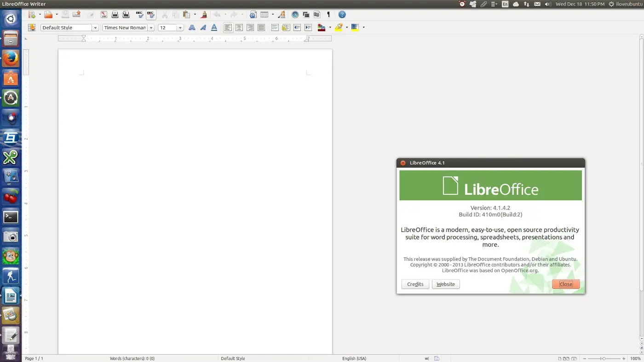Open the Gallery icon

tap(306, 15)
